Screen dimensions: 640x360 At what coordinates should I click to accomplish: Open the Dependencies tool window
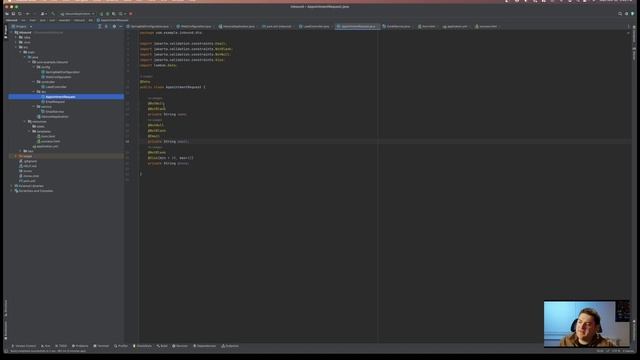(x=204, y=346)
